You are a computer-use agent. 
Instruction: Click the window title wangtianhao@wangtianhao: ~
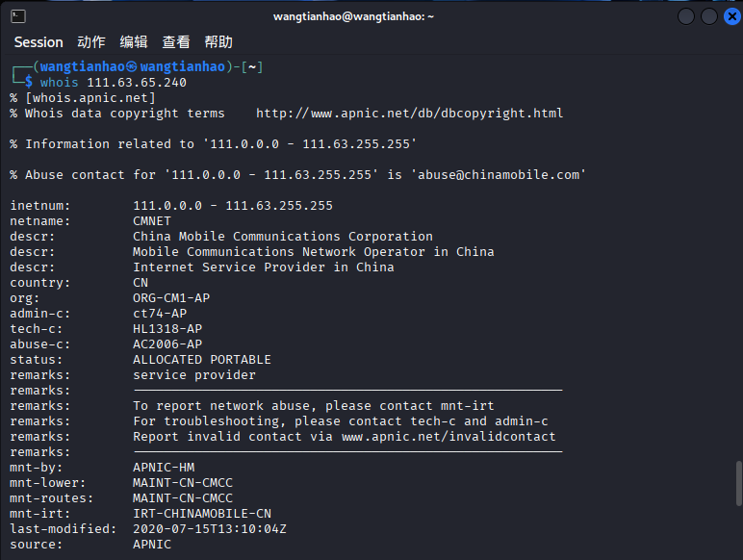click(354, 16)
